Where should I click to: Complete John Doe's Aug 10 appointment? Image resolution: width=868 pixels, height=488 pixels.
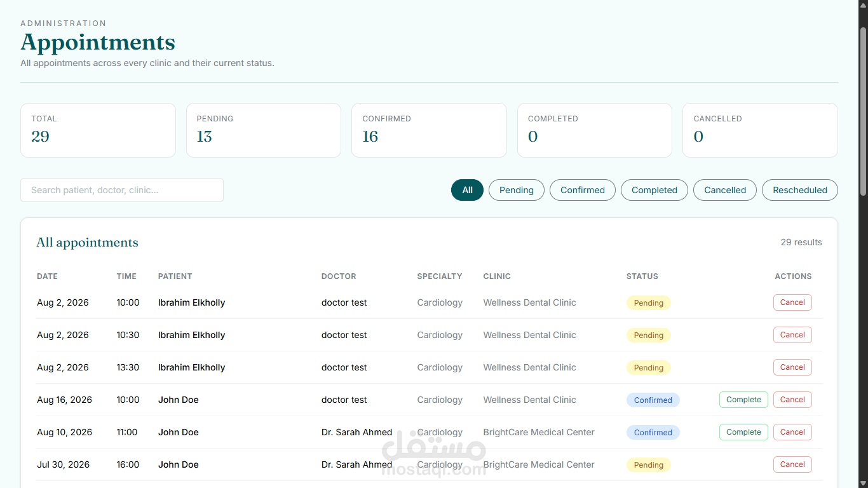[743, 432]
